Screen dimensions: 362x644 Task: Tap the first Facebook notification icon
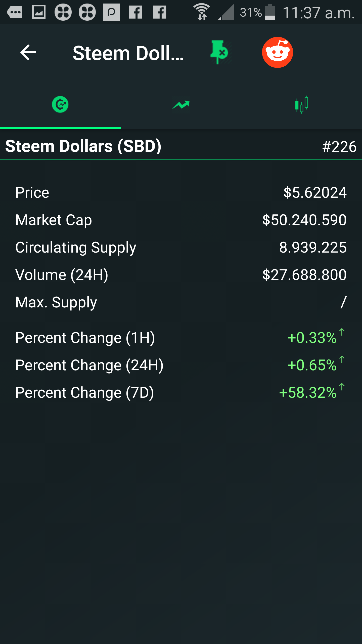point(135,12)
